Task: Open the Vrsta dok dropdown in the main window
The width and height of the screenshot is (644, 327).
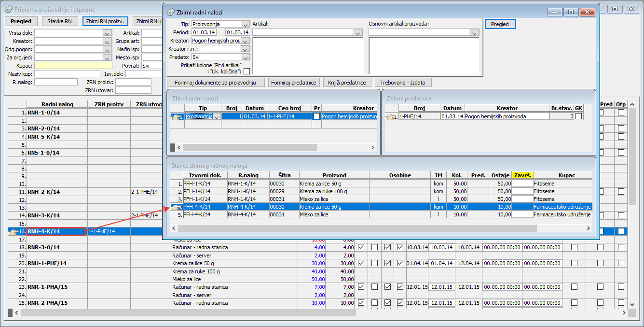Action: pyautogui.click(x=108, y=33)
